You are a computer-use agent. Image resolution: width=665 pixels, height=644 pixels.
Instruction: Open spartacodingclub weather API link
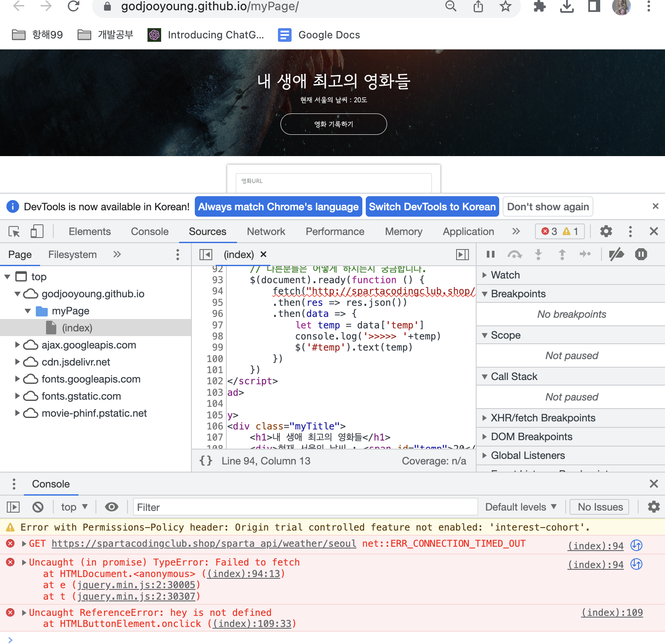pyautogui.click(x=204, y=544)
